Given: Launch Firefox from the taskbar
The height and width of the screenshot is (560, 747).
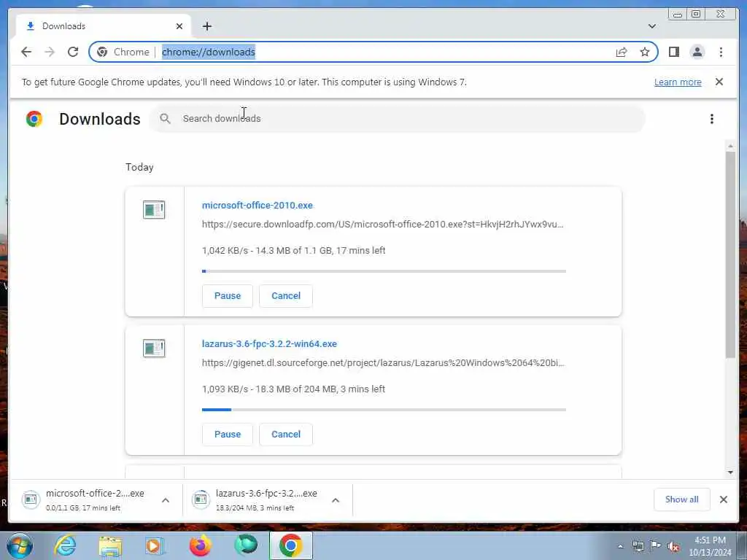Looking at the screenshot, I should point(200,545).
